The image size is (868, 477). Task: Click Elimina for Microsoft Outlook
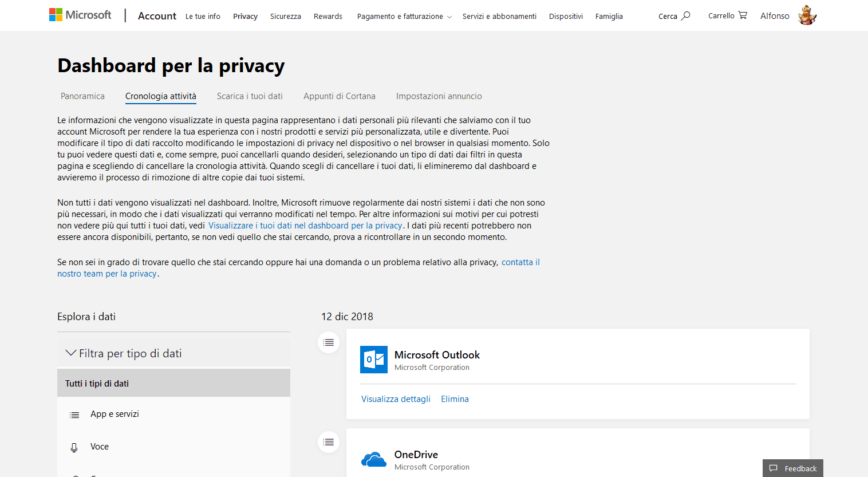tap(455, 399)
